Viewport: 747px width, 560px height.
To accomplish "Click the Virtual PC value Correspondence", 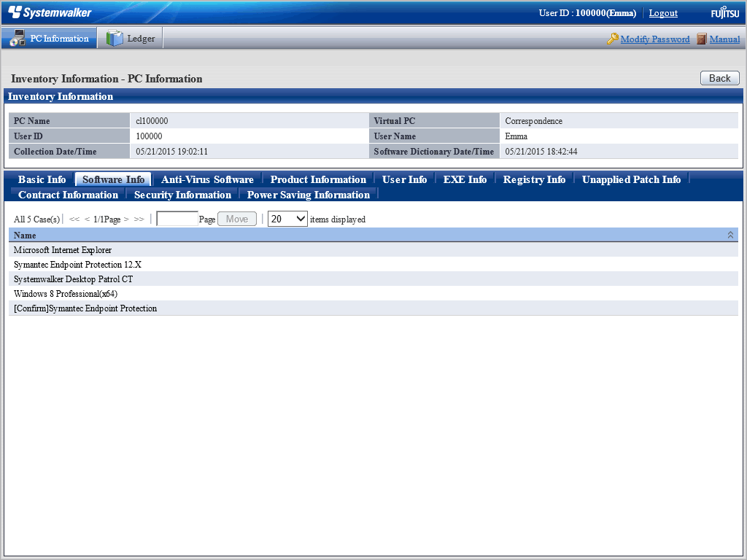I will click(533, 121).
